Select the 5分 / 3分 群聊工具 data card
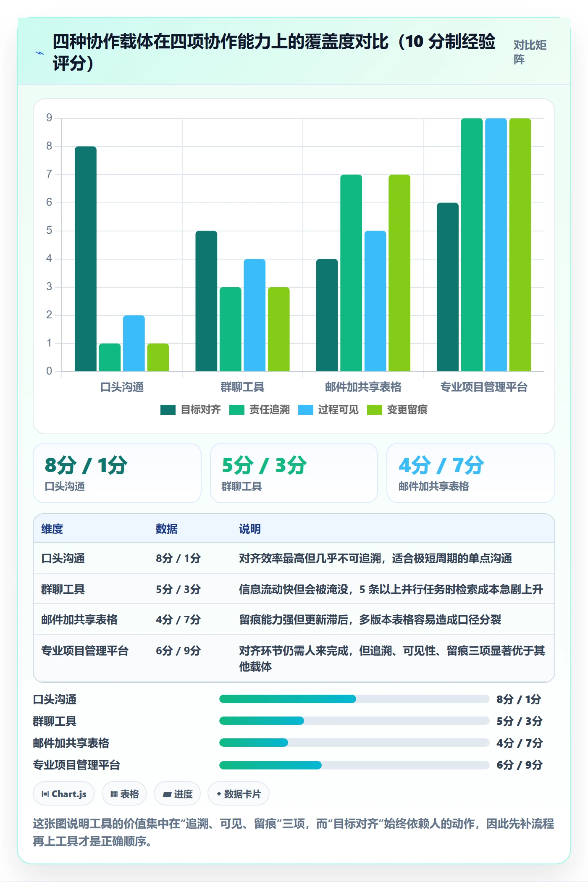The width and height of the screenshot is (588, 882). [x=294, y=473]
